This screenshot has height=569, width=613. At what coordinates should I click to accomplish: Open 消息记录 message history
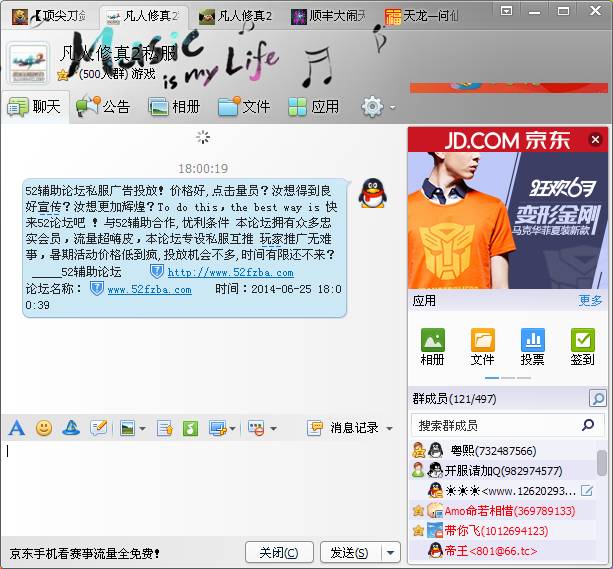tap(344, 428)
